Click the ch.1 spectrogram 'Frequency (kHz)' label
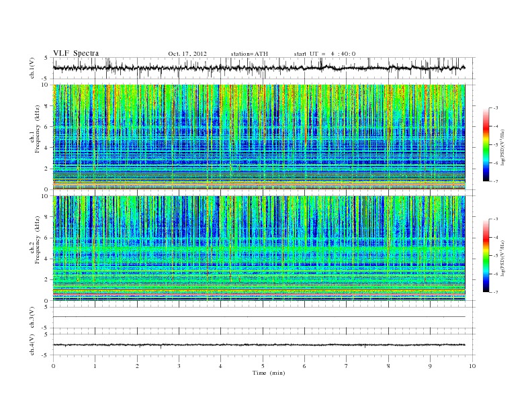 (38, 129)
